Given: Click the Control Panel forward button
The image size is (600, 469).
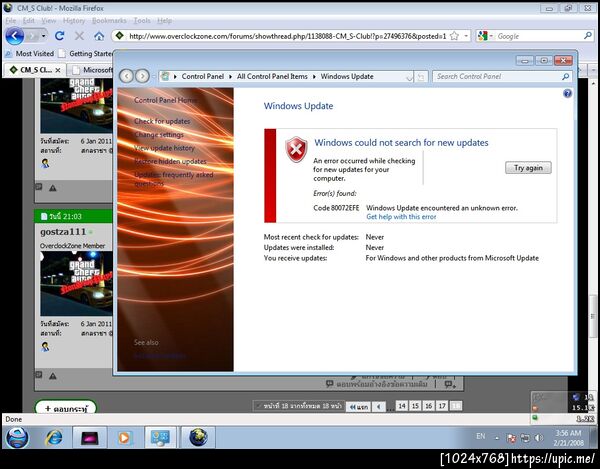Looking at the screenshot, I should (142, 76).
